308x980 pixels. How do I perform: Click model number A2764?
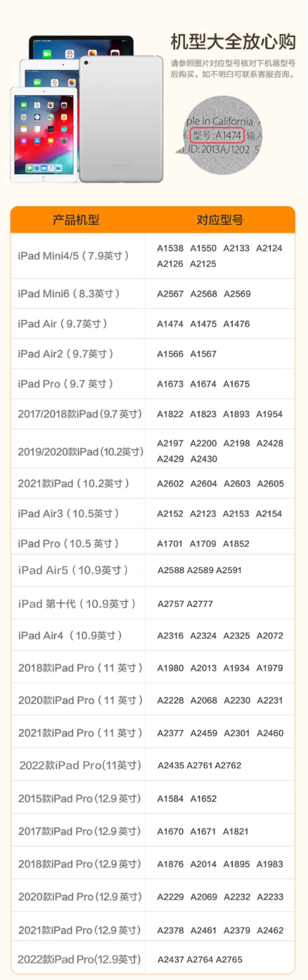pyautogui.click(x=200, y=959)
